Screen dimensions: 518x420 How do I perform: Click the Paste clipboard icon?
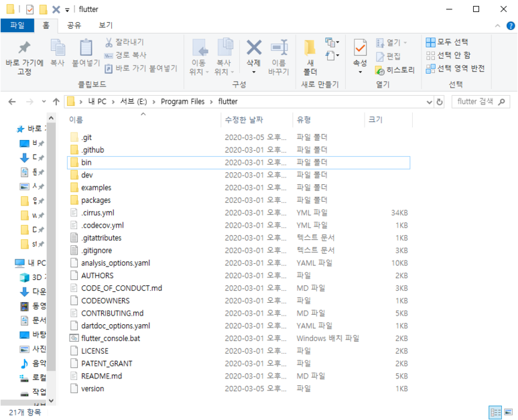(x=86, y=47)
